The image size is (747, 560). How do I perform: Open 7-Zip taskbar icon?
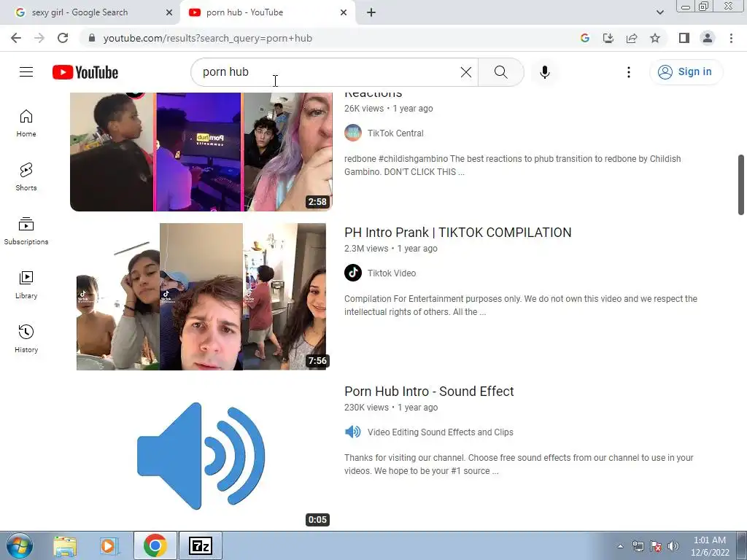point(200,545)
